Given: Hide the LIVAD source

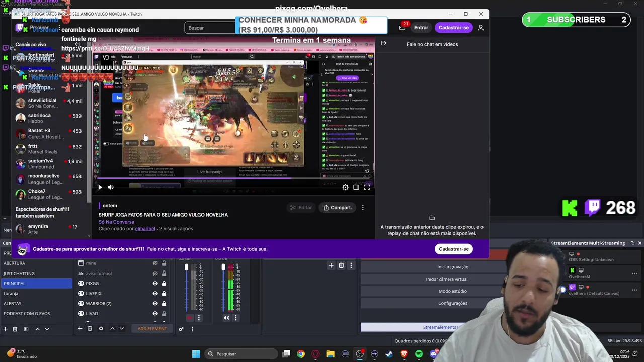Looking at the screenshot, I should [155, 313].
